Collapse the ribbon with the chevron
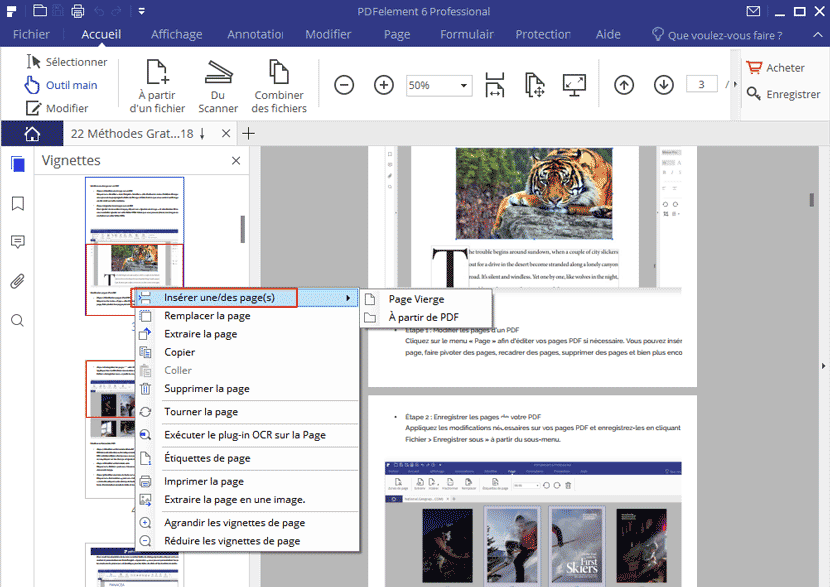 [818, 34]
